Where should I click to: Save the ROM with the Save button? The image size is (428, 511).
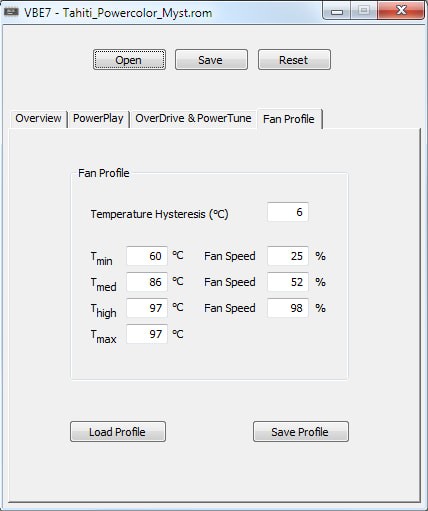[x=211, y=60]
